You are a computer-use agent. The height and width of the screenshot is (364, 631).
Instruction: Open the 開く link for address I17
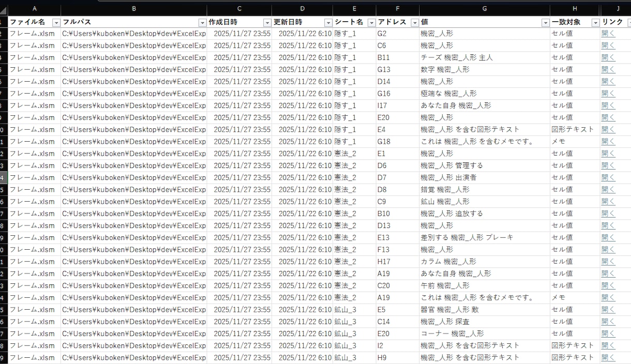click(x=608, y=105)
